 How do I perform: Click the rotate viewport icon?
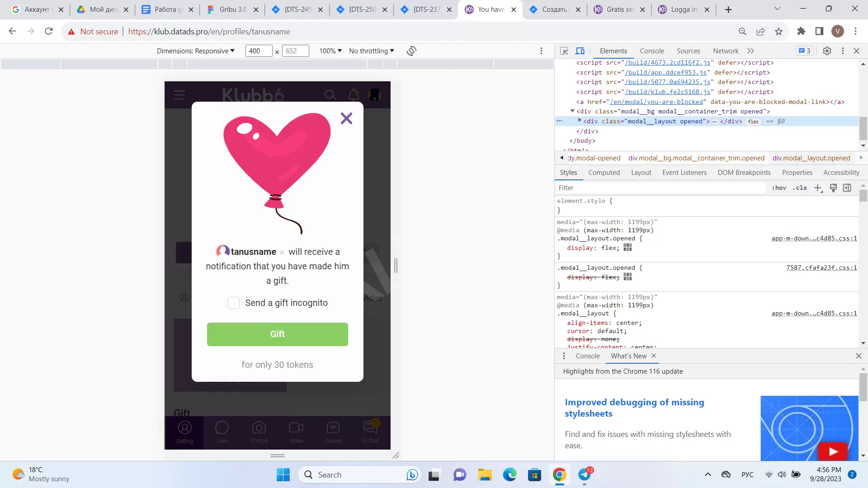tap(411, 51)
